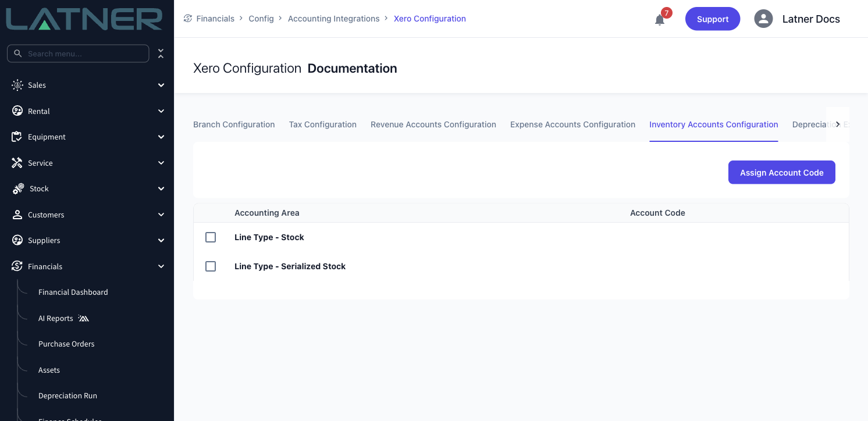The image size is (868, 421).
Task: Open Depreciation Run in sidebar
Action: point(67,395)
